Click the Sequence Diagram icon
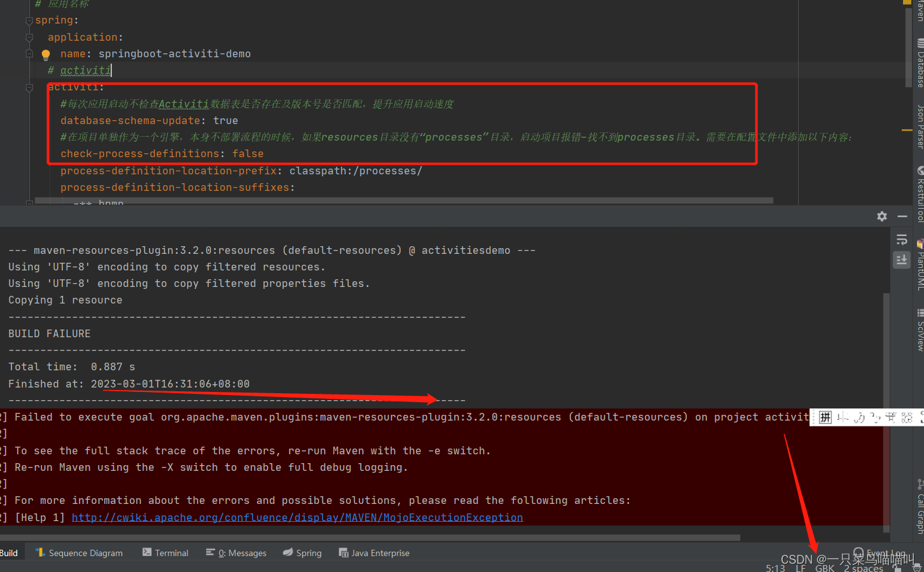Screen dimensions: 924x572 coord(40,552)
